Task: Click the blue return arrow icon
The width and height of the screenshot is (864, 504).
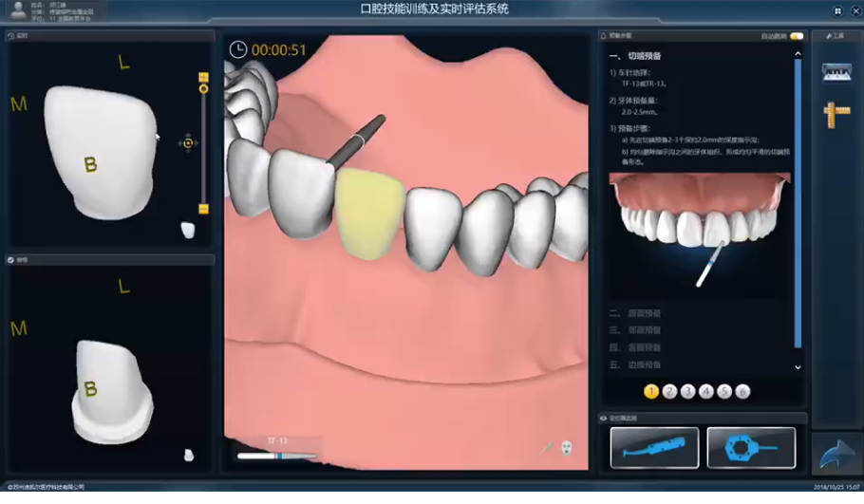Action: coord(836,453)
